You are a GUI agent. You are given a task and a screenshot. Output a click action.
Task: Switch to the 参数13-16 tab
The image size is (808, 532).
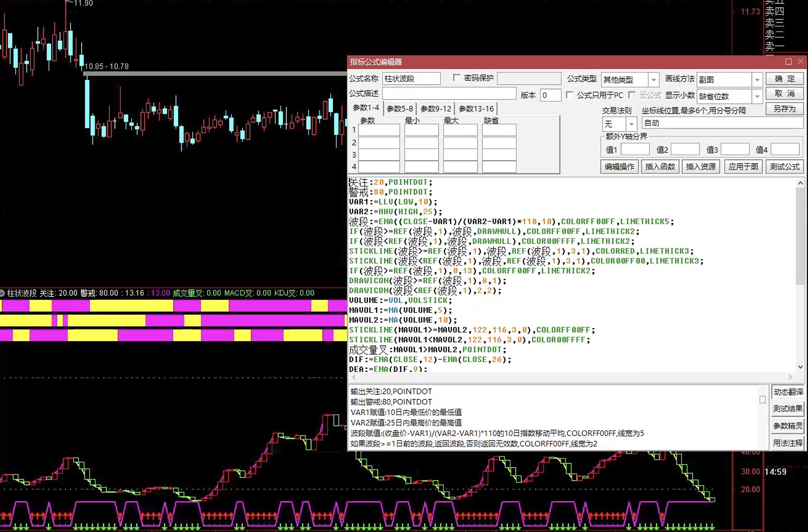476,109
